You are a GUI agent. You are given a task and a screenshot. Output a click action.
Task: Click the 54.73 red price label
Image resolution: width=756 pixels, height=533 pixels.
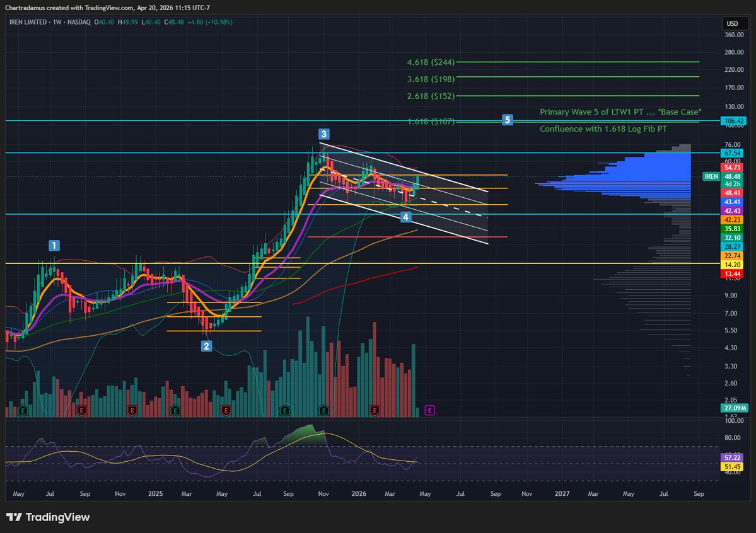pos(733,168)
